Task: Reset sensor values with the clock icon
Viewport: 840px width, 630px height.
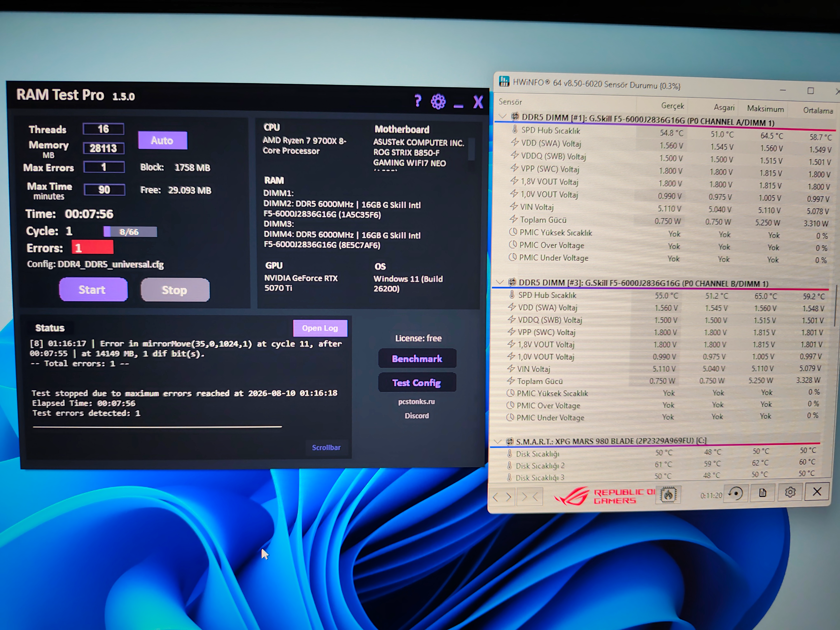Action: pyautogui.click(x=736, y=494)
